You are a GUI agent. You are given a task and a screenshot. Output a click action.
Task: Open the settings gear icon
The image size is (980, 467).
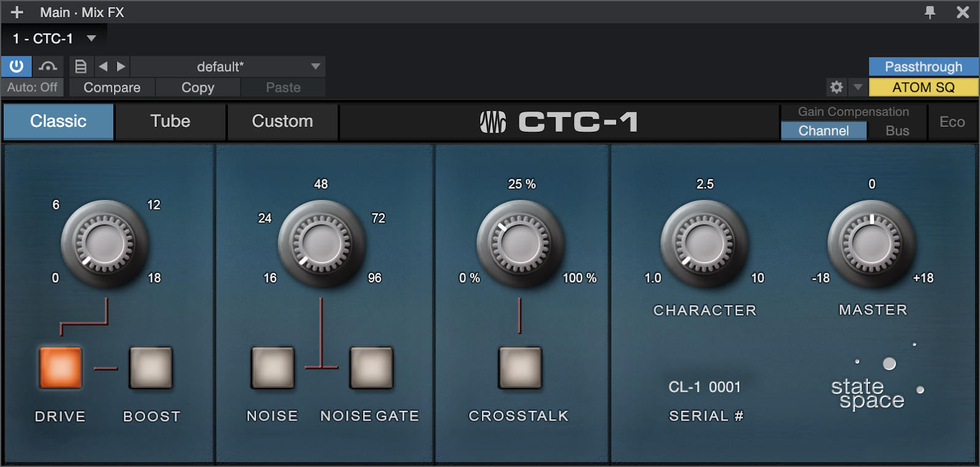[x=837, y=87]
